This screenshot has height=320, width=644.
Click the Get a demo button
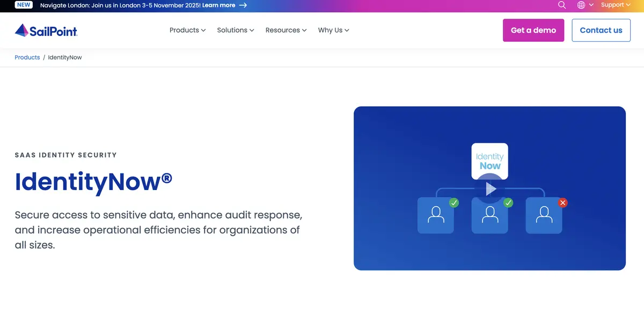click(x=533, y=30)
